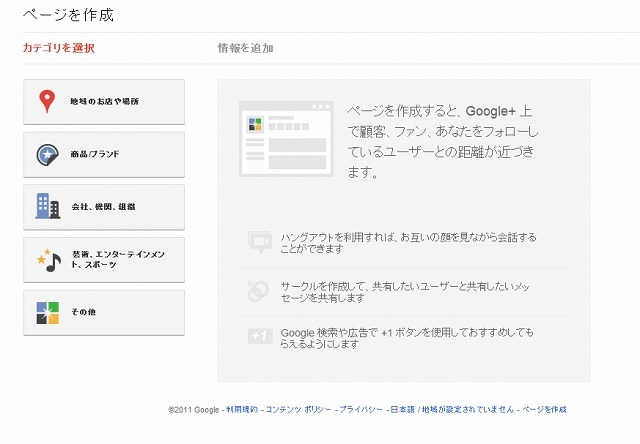Screen dimensions: 640x444
Task: Click the music note with stars icon
Action: (49, 260)
